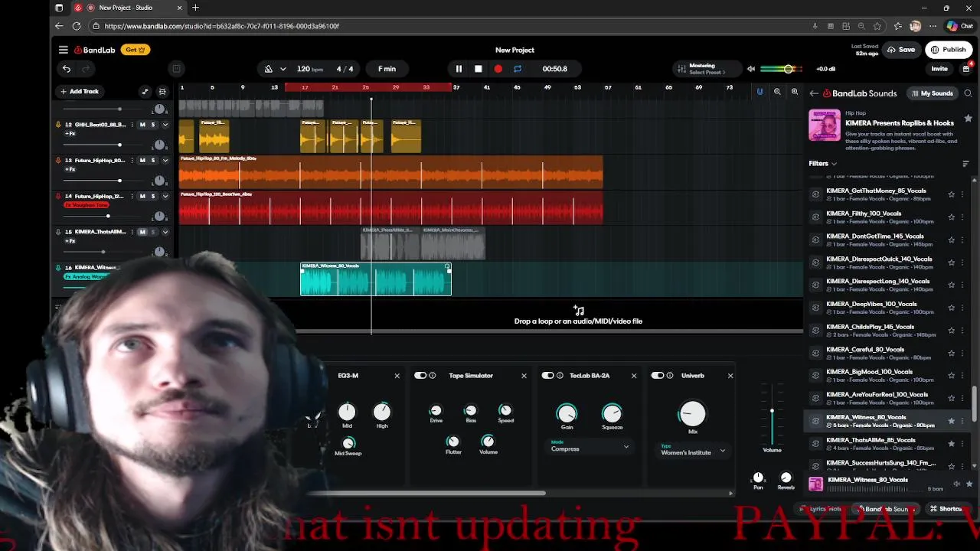
Task: Open the Compress mode dropdown
Action: [590, 447]
